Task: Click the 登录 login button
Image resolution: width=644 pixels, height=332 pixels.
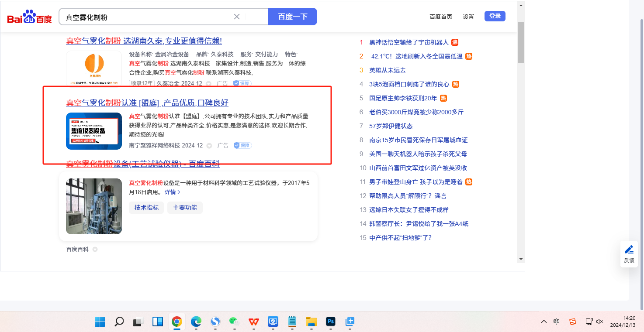Action: [x=495, y=16]
